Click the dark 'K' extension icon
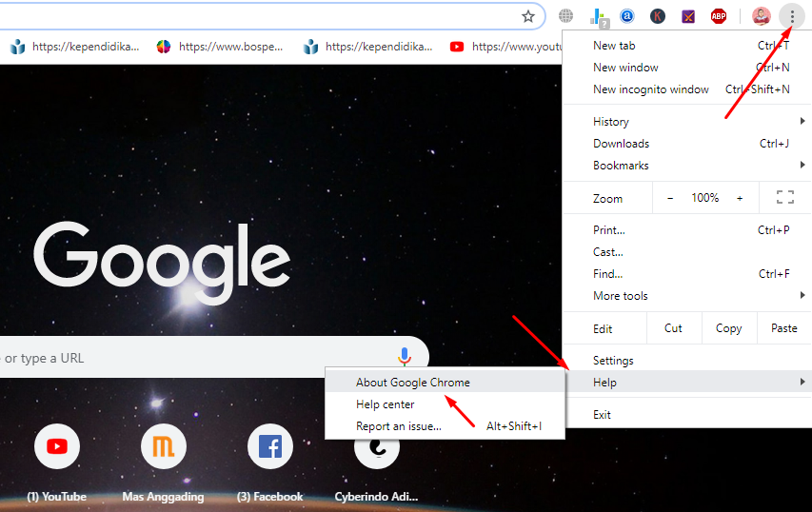The width and height of the screenshot is (812, 512). point(658,16)
